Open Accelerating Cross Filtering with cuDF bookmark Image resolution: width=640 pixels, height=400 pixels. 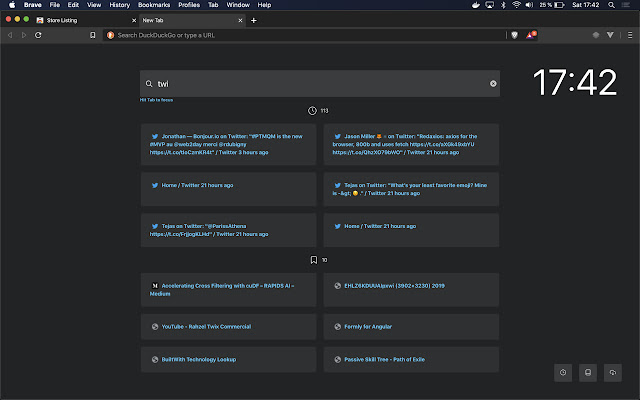[x=229, y=290]
